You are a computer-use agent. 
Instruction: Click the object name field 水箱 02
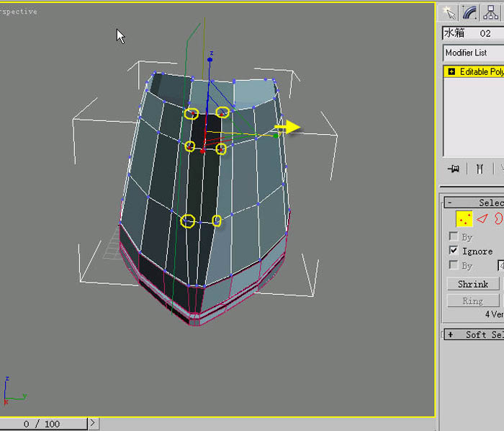click(473, 33)
